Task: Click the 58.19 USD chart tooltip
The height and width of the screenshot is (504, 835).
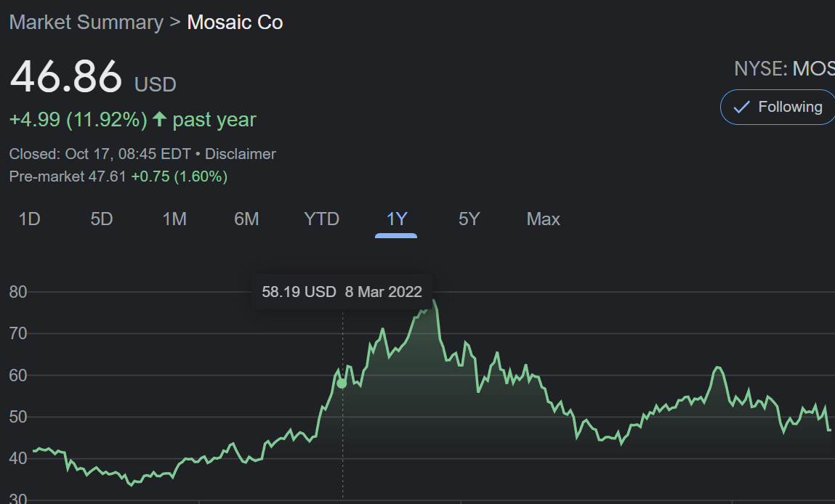Action: (x=342, y=292)
